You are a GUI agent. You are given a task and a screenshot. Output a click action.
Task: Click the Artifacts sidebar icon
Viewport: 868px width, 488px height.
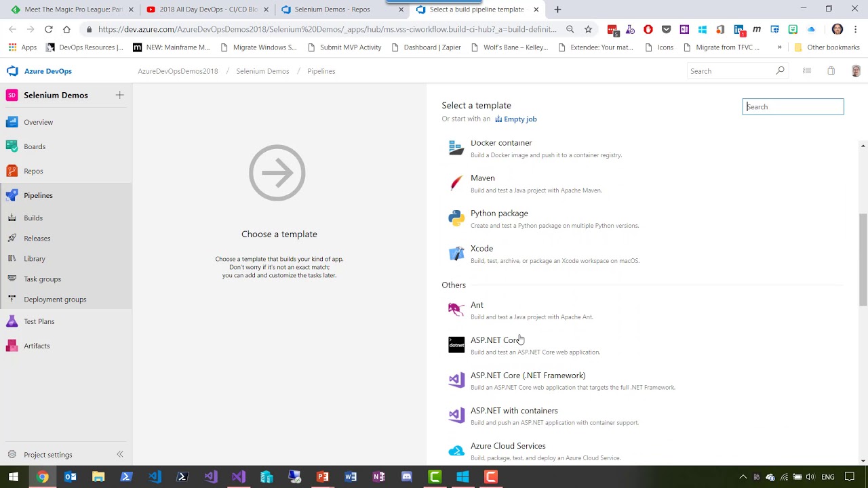pyautogui.click(x=12, y=346)
